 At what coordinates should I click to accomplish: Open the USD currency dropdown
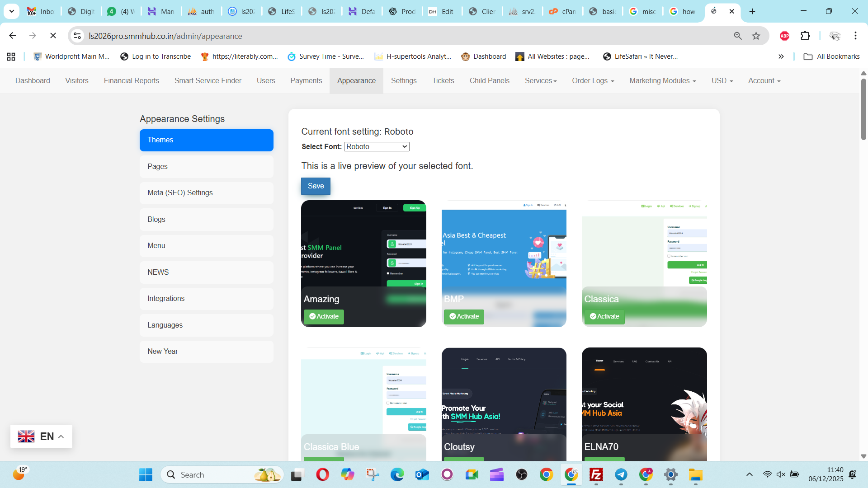pyautogui.click(x=722, y=81)
